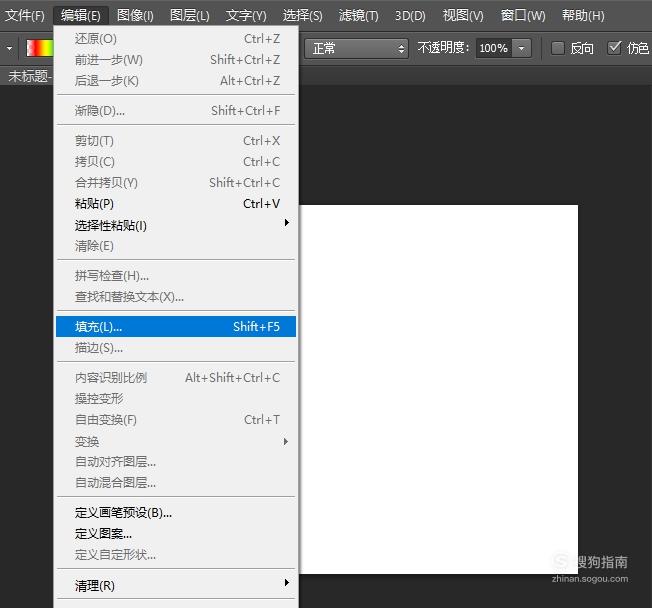Click 前进一步(W) menu entry
652x608 pixels.
click(176, 60)
